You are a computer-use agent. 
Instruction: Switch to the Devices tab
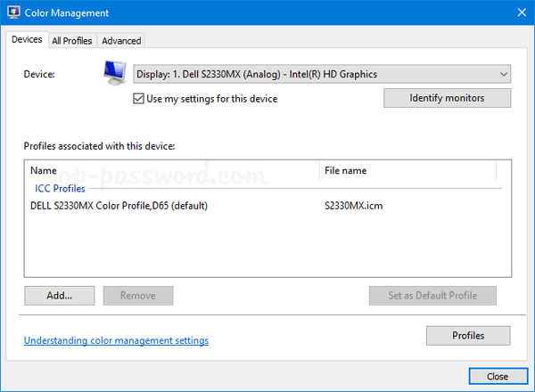coord(27,40)
